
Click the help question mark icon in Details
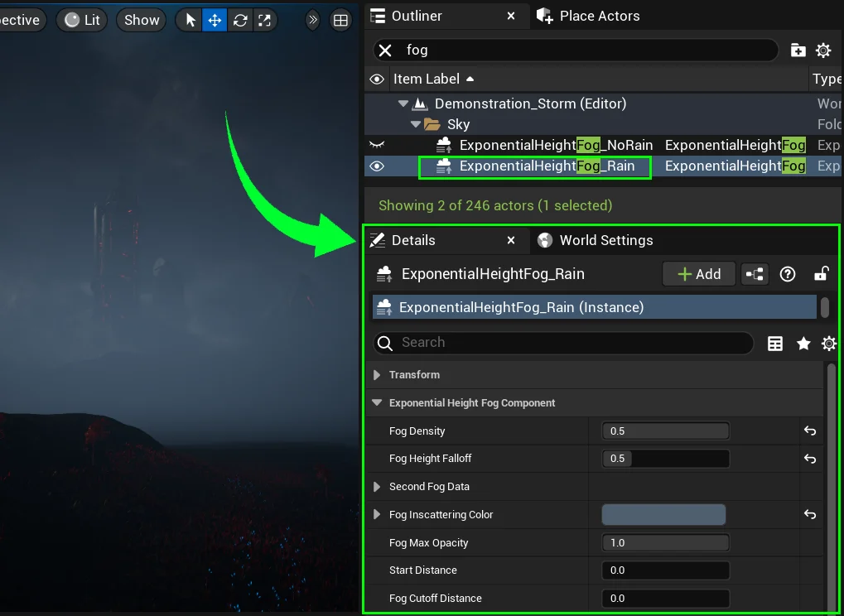788,274
